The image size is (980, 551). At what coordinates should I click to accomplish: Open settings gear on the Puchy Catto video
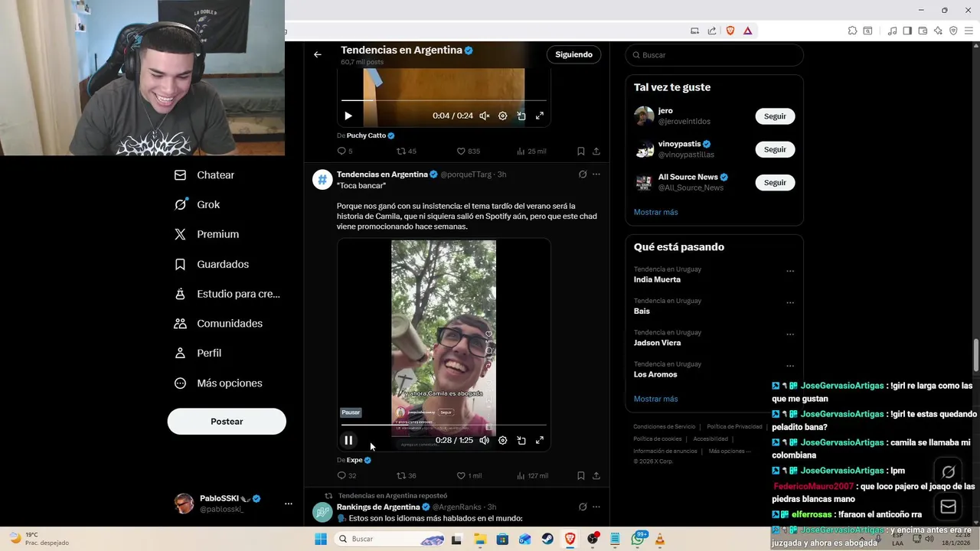click(503, 116)
